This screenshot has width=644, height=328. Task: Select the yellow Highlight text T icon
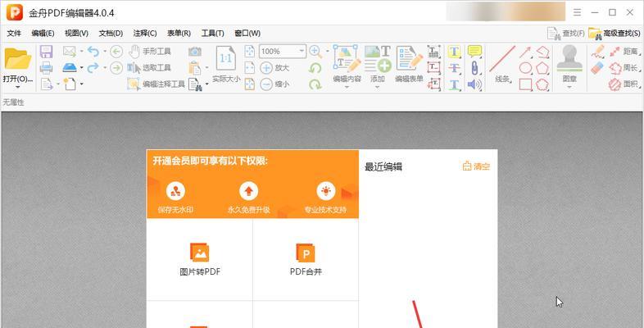point(454,52)
